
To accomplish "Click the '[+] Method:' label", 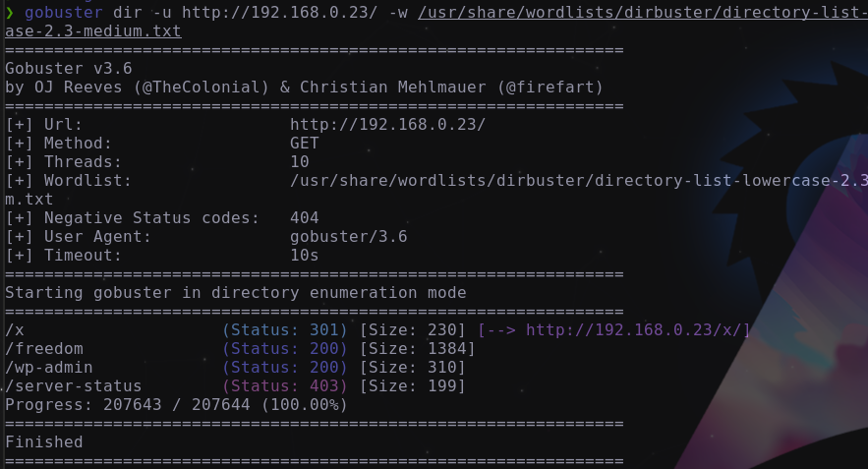I will tap(59, 144).
